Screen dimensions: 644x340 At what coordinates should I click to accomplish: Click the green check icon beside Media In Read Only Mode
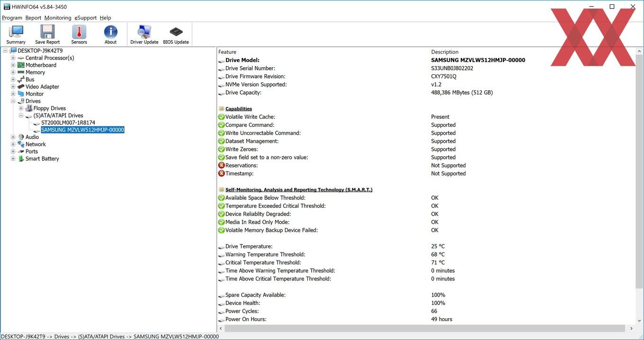pyautogui.click(x=221, y=222)
